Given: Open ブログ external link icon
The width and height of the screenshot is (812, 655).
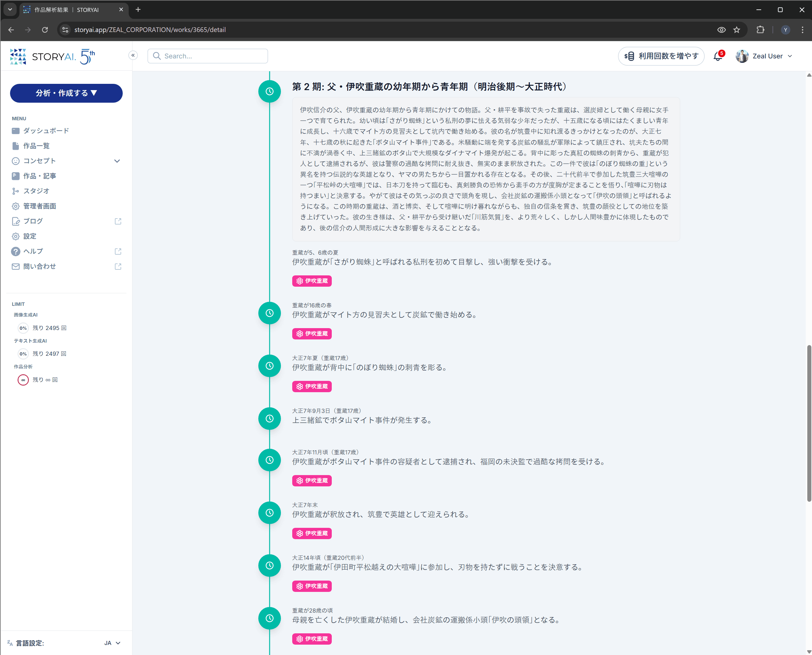Looking at the screenshot, I should coord(118,221).
